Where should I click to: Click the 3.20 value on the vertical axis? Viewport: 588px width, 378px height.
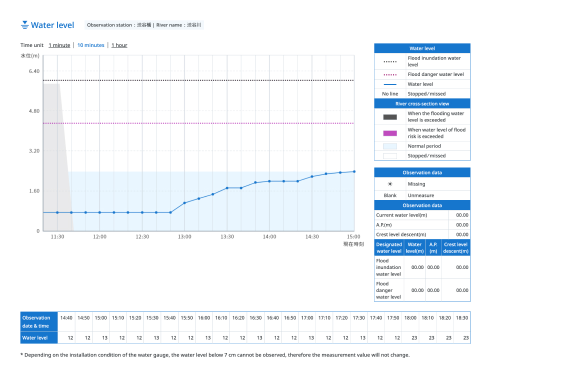[34, 151]
